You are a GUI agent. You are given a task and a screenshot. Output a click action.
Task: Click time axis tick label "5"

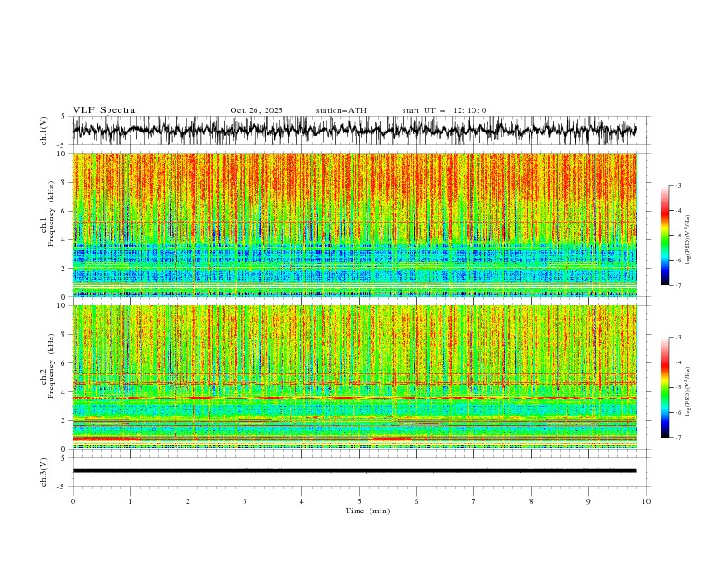tap(359, 501)
